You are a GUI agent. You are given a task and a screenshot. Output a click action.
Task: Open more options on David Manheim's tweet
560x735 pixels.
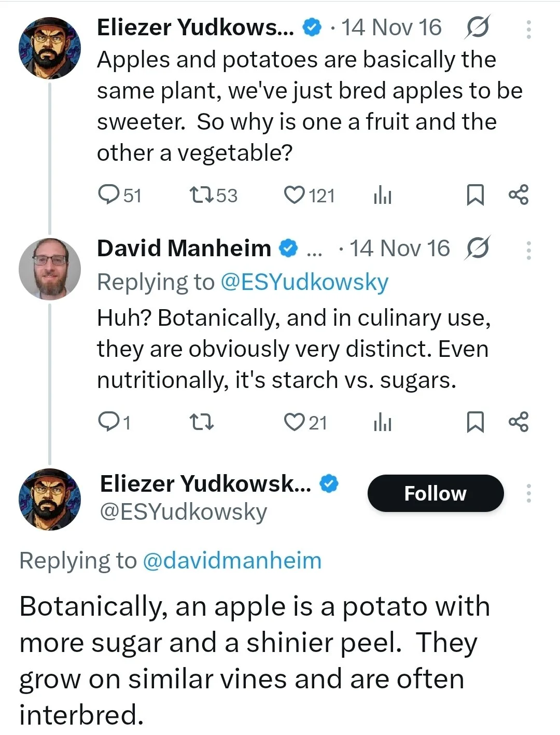(x=528, y=251)
